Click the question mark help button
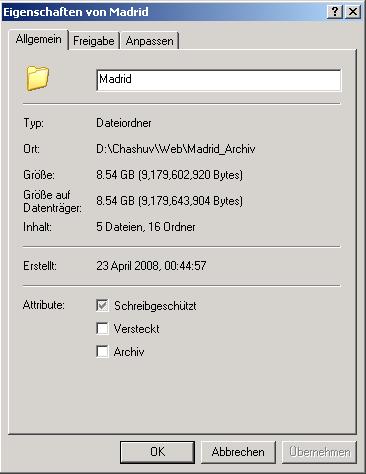 [335, 12]
